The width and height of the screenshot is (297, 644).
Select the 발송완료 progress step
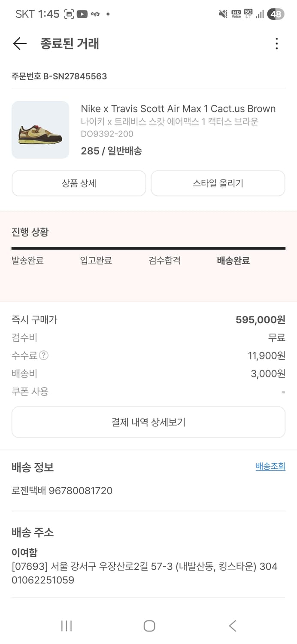(x=27, y=261)
